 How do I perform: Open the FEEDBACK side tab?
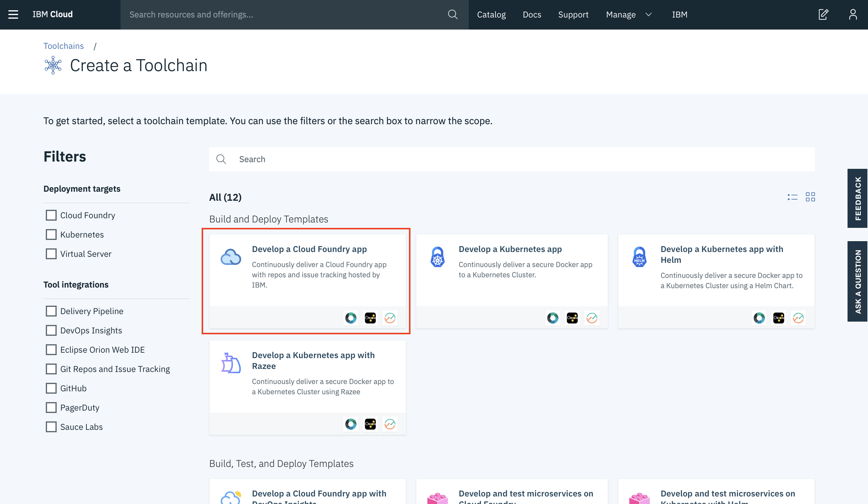click(x=858, y=198)
